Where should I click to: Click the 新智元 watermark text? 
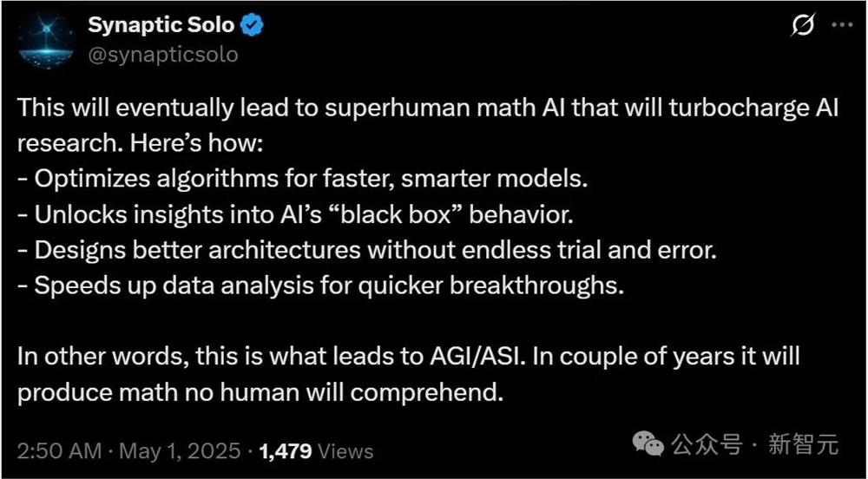803,444
